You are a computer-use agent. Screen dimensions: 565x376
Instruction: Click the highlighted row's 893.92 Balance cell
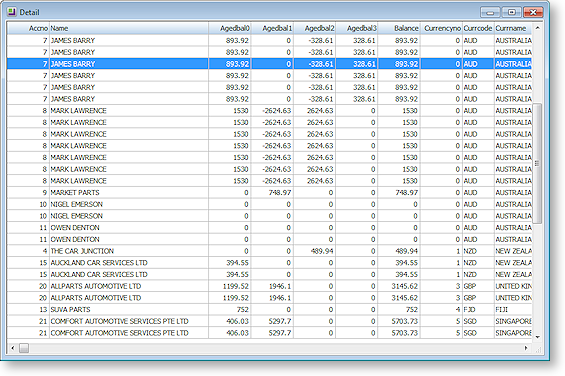point(399,64)
